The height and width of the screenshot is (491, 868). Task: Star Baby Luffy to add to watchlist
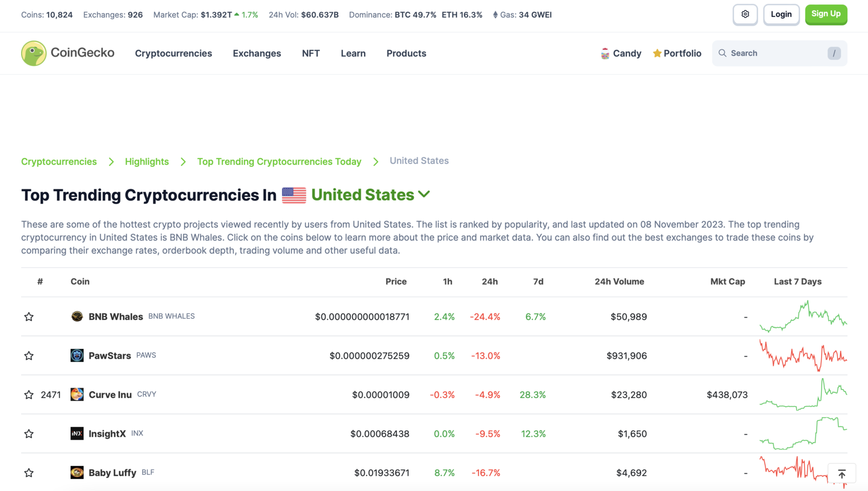(x=29, y=472)
